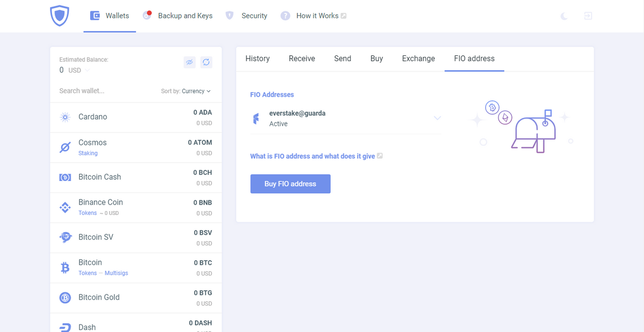The image size is (644, 332).
Task: Click the logout exit icon
Action: (588, 16)
